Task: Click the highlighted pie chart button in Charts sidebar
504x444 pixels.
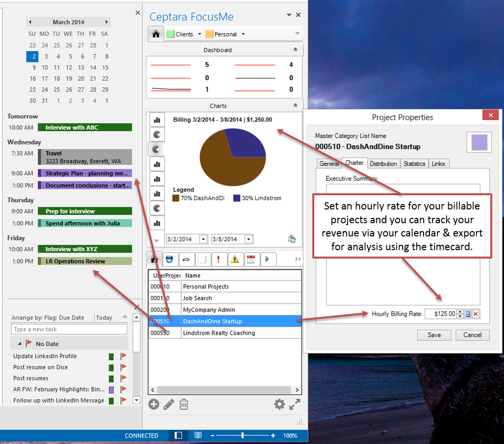Action: [157, 149]
